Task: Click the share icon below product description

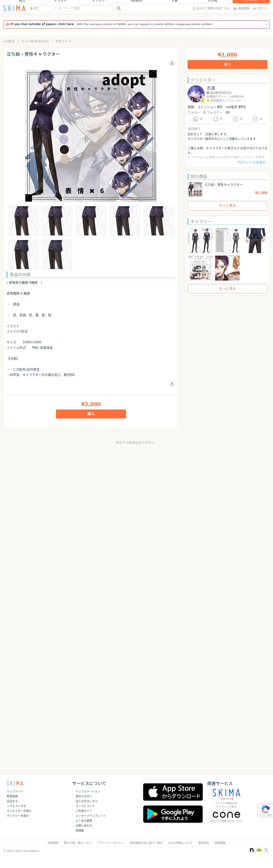Action: tap(172, 384)
